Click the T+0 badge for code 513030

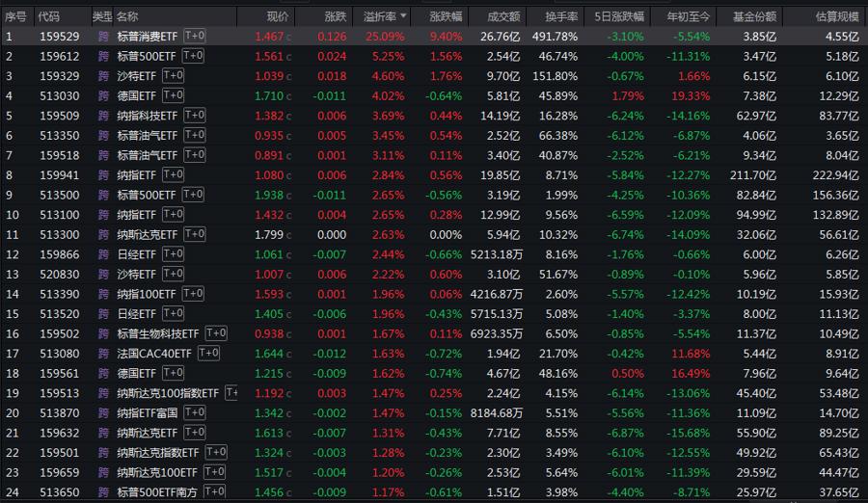tap(173, 95)
